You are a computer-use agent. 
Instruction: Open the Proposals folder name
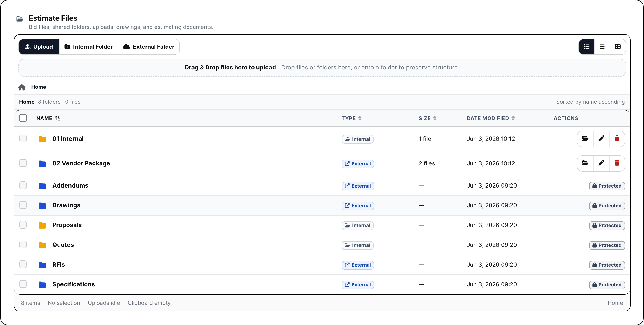coord(67,225)
